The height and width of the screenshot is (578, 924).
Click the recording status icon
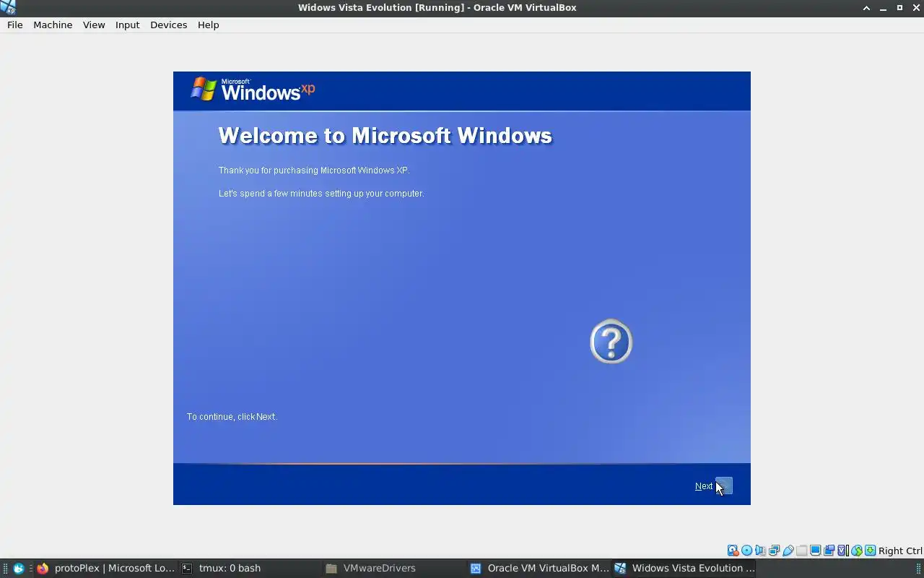point(829,551)
